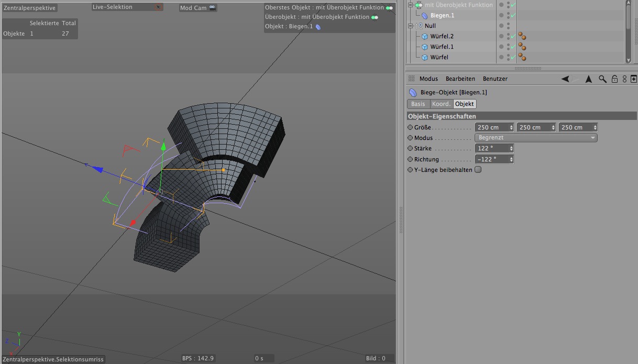Screen dimensions: 638x364
Task: Open new attribute manager panel icon
Action: coord(634,79)
